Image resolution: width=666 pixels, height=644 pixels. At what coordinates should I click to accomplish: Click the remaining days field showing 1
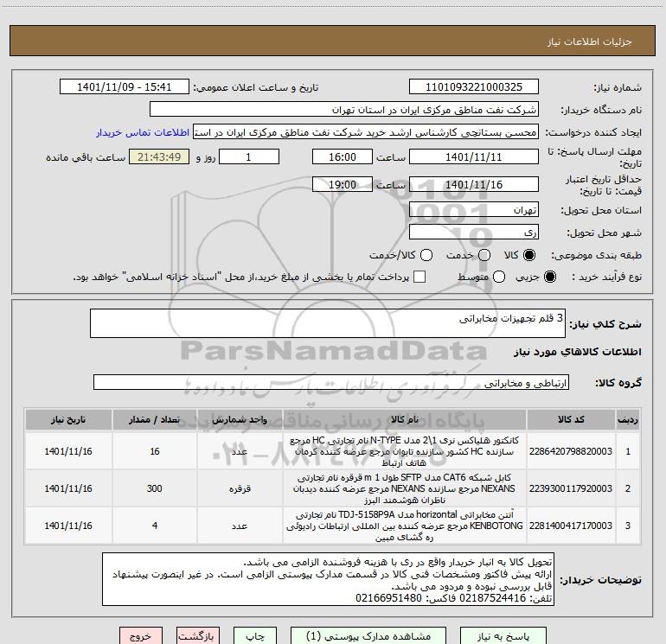coord(249,156)
